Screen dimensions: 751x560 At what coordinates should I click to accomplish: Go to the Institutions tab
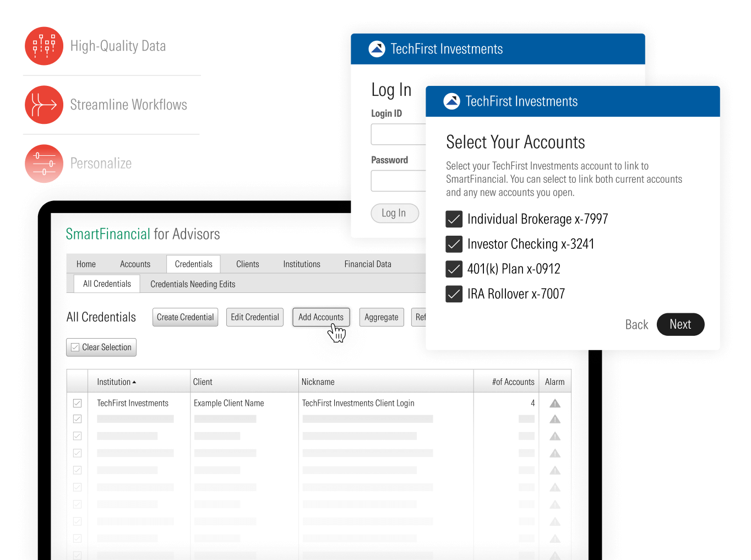click(301, 264)
